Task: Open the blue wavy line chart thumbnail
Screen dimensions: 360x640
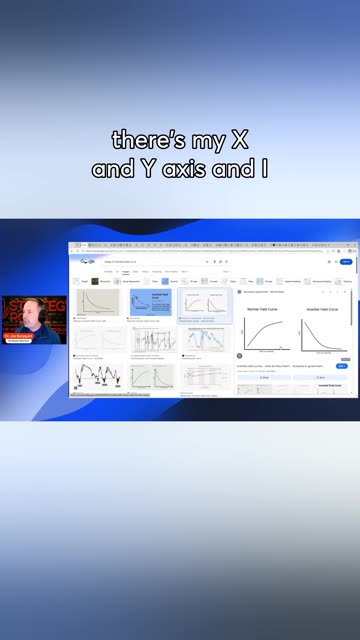Action: pyautogui.click(x=206, y=340)
